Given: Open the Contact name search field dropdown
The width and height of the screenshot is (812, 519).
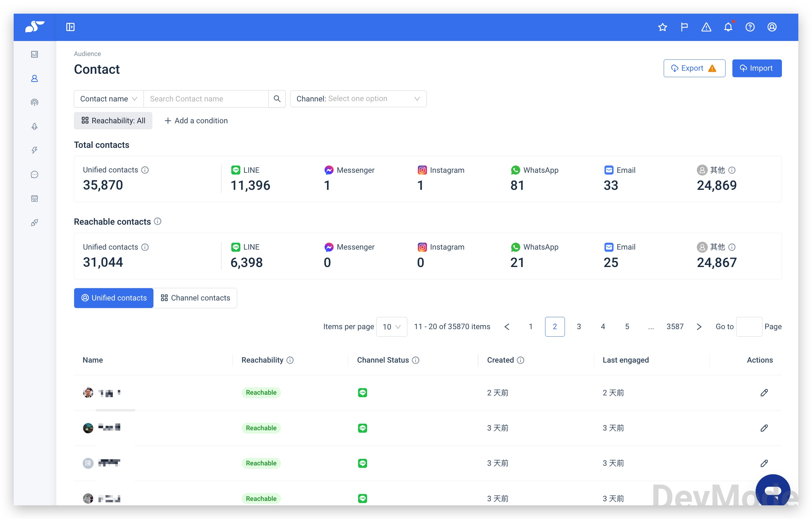Looking at the screenshot, I should pos(109,99).
